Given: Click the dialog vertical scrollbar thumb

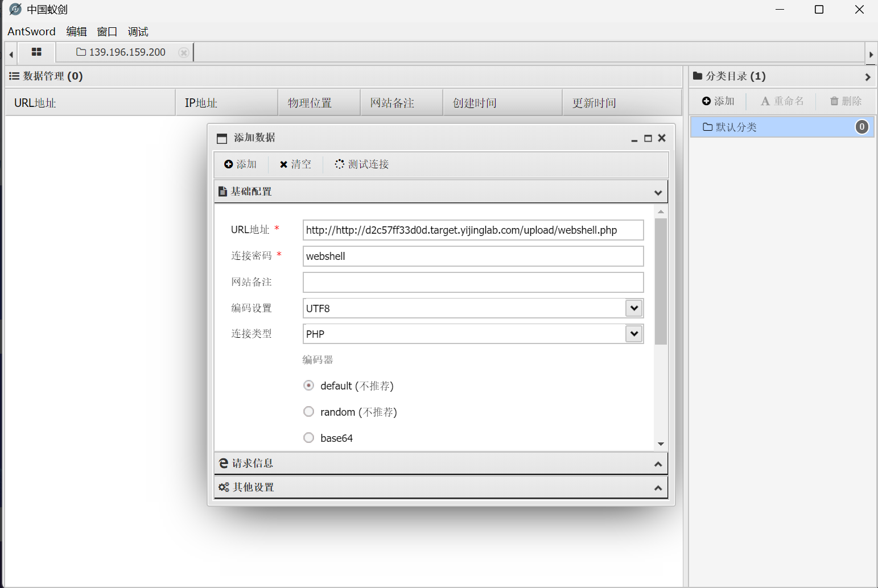Looking at the screenshot, I should click(661, 281).
